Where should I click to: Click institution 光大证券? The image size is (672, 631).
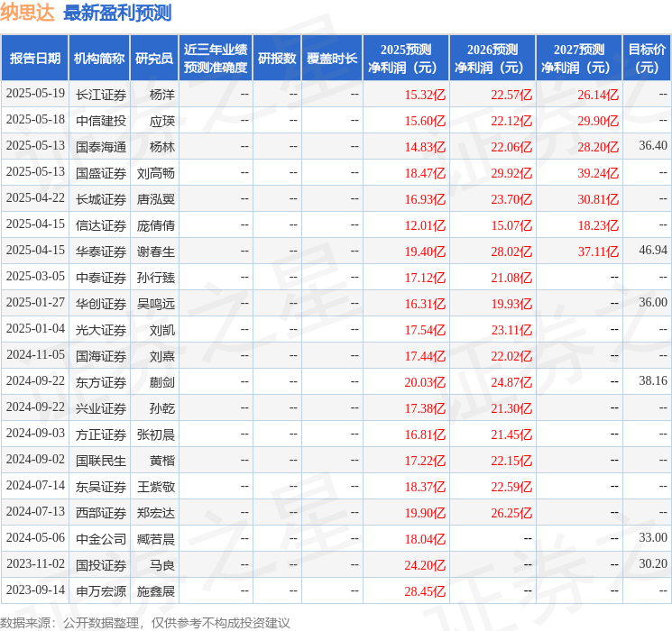[x=101, y=330]
